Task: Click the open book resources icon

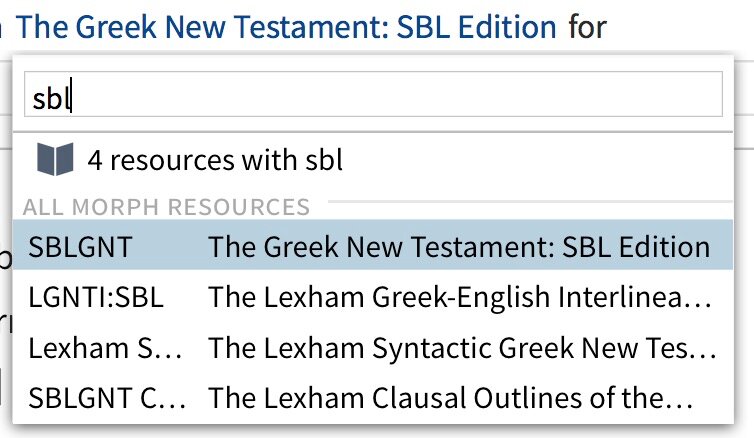Action: (x=55, y=159)
